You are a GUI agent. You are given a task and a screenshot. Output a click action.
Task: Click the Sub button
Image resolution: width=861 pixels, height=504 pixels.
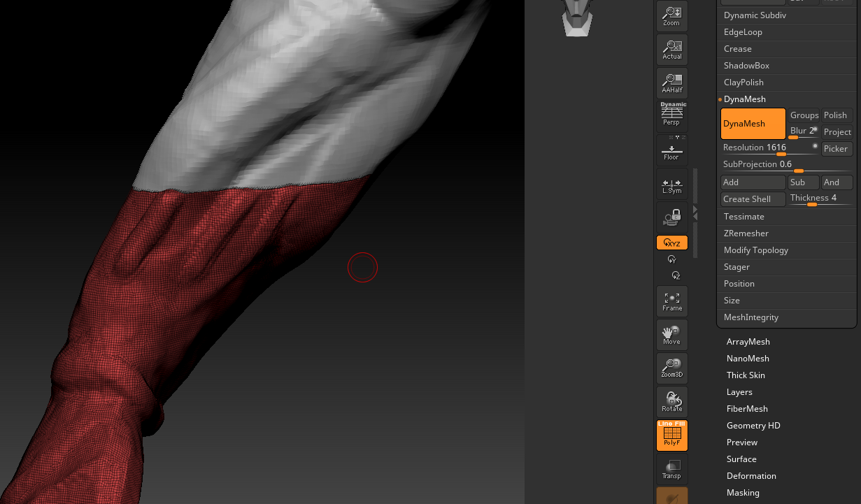click(804, 182)
